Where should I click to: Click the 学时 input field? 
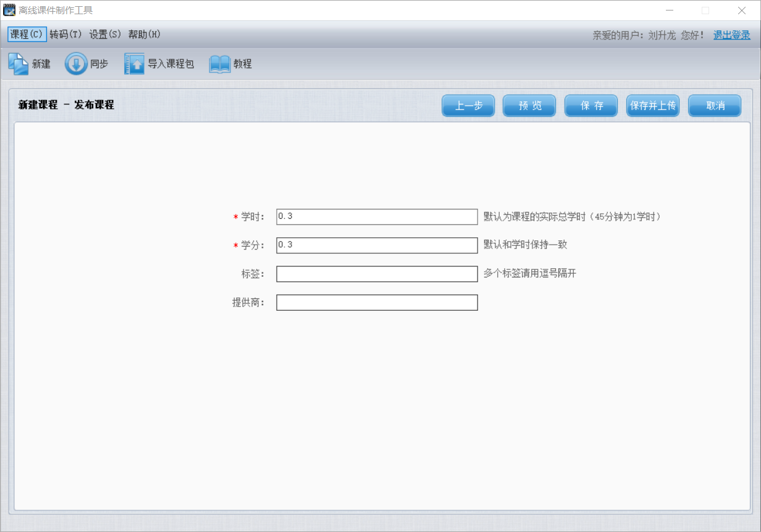377,217
